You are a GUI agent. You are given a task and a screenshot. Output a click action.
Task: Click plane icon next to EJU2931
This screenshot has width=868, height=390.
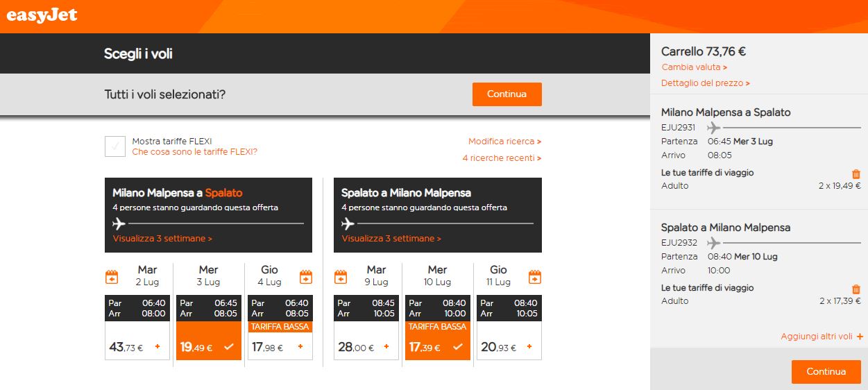tap(714, 128)
